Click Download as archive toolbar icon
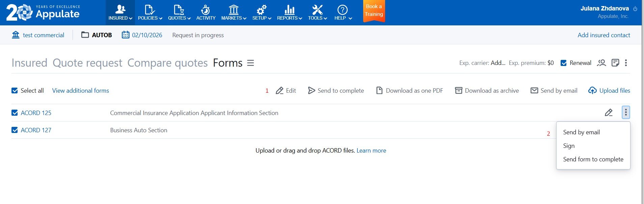Viewport: 644px width, 204px height. [x=458, y=91]
